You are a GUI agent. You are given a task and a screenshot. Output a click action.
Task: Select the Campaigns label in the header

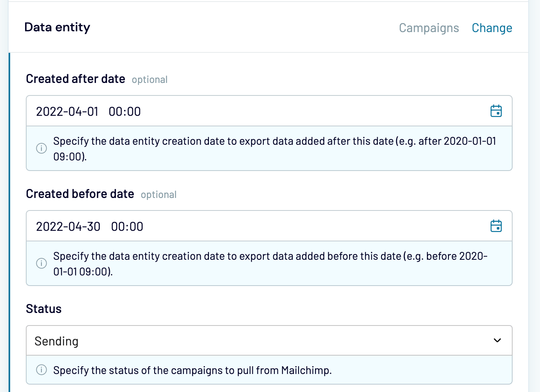(429, 28)
